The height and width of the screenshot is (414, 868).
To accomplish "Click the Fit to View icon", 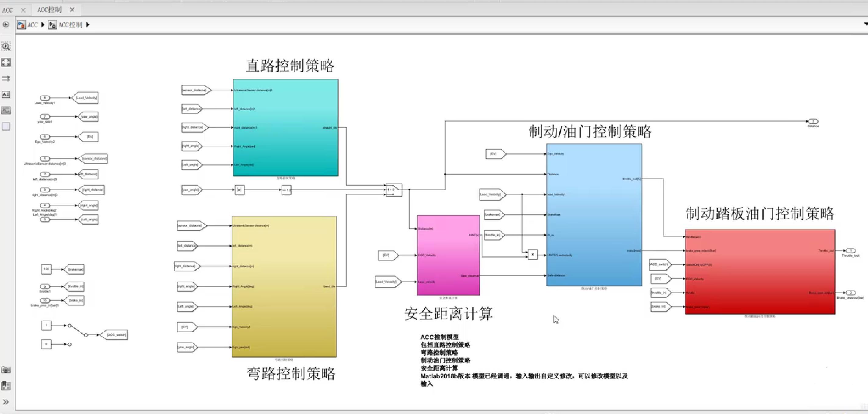I will coord(6,62).
